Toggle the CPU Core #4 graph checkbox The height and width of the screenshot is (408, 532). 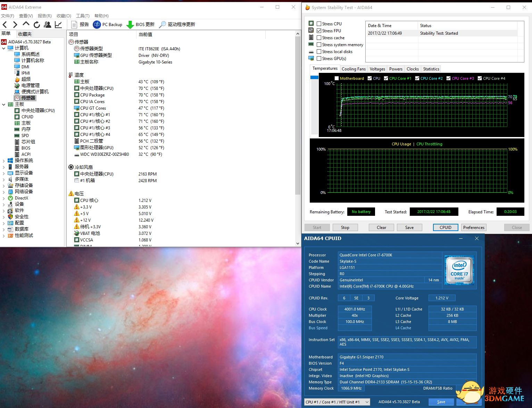[x=480, y=78]
